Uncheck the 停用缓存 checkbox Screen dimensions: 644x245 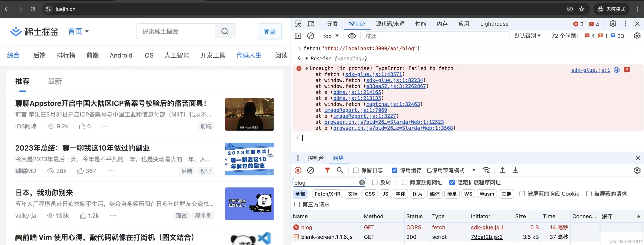click(x=394, y=170)
